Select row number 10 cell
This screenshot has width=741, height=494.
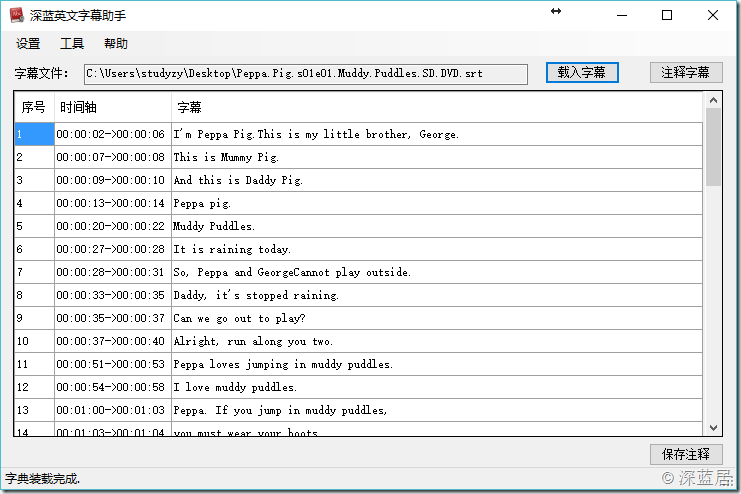click(x=34, y=341)
